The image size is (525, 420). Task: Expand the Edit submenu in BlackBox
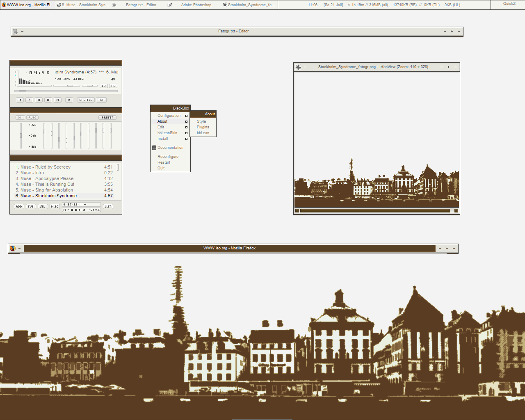click(x=170, y=127)
